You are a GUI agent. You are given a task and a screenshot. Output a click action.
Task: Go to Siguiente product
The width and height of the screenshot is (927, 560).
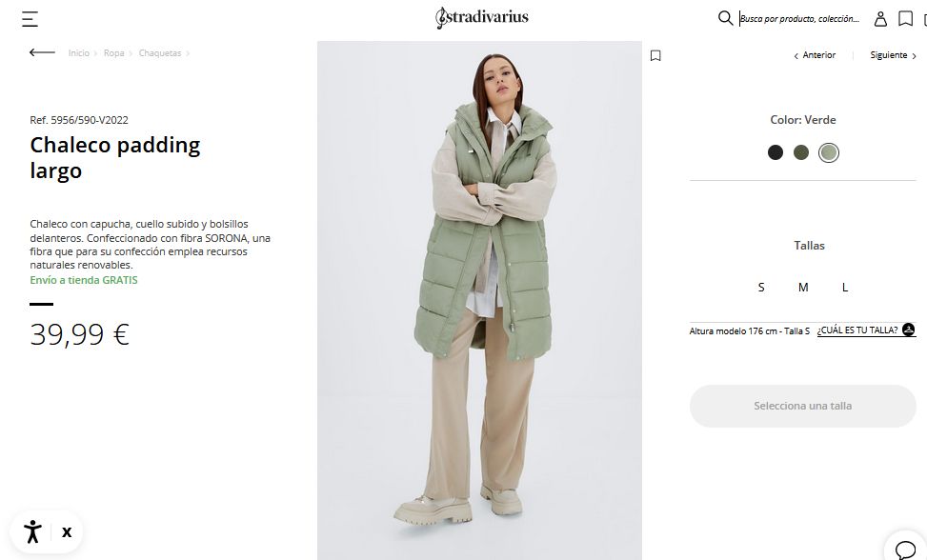pyautogui.click(x=893, y=55)
